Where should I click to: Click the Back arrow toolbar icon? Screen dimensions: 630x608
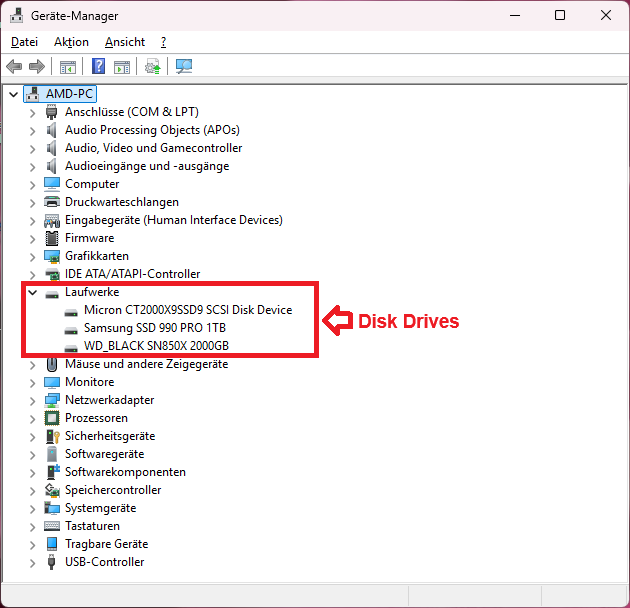(x=14, y=67)
